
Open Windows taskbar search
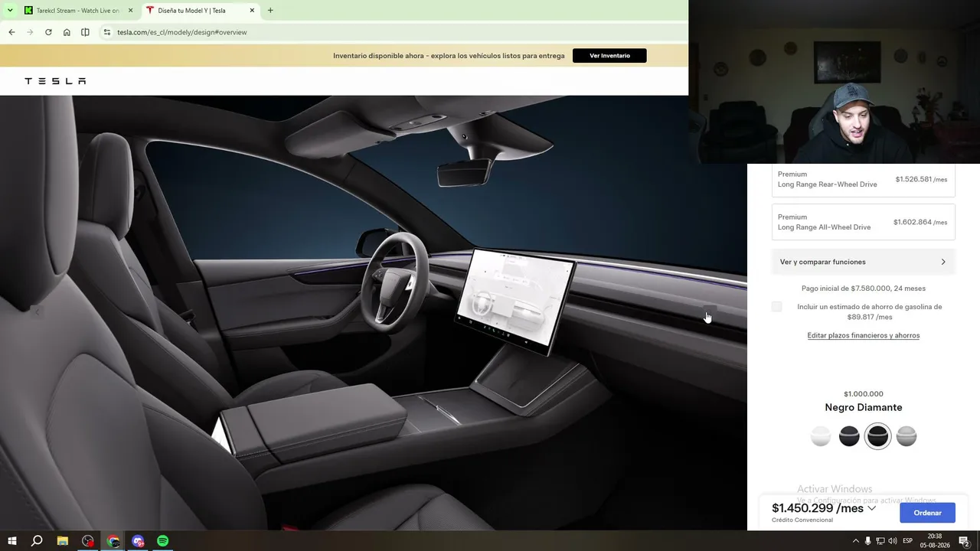coord(37,541)
